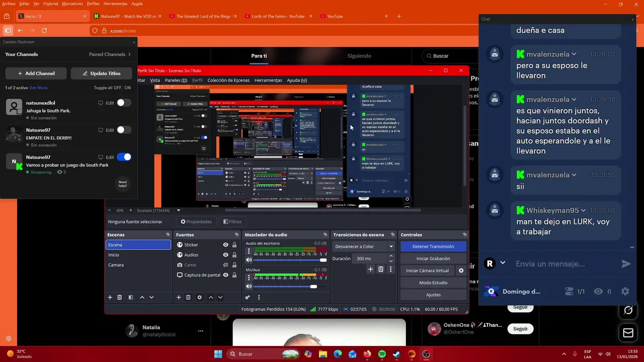The height and width of the screenshot is (362, 644).
Task: Reload the x.com page
Action: 44,31
